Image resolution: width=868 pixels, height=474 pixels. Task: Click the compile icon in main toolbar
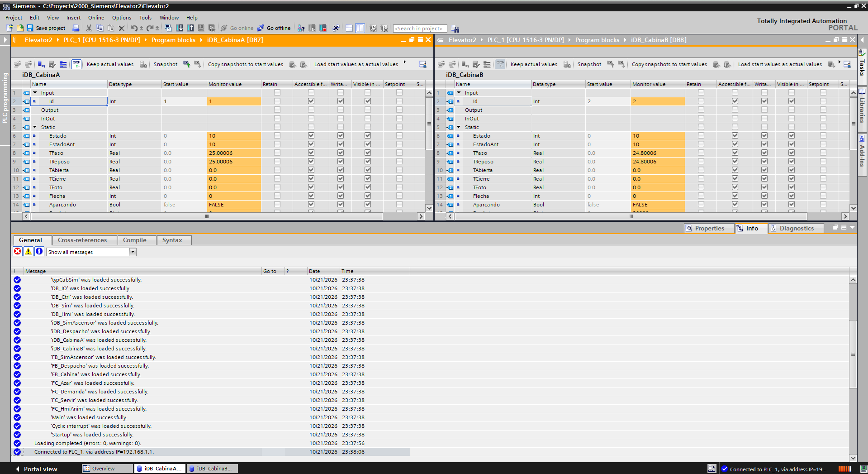click(168, 28)
